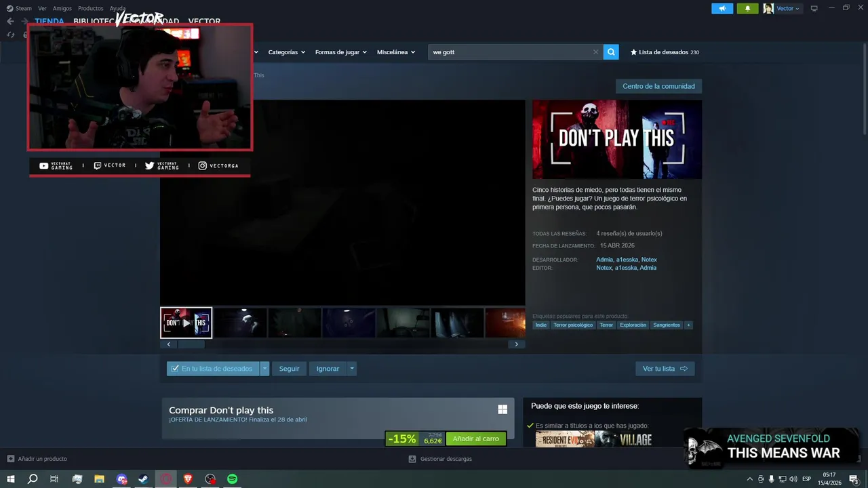
Task: Open Brave browser from the taskbar
Action: coord(188,479)
